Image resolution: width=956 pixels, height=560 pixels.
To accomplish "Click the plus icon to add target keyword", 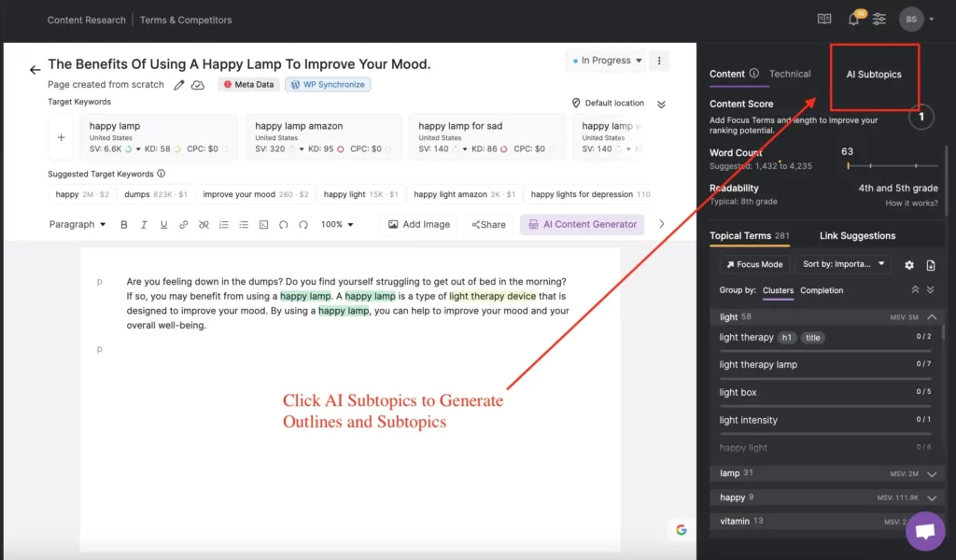I will point(62,137).
